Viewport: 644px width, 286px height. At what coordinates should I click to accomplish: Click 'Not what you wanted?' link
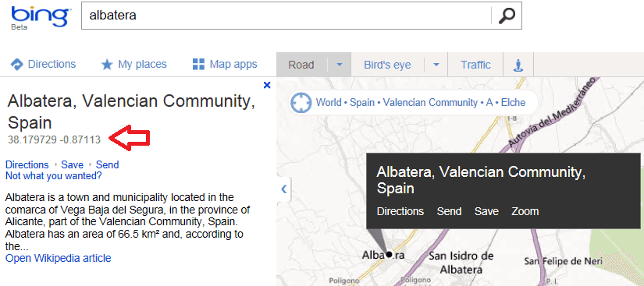click(x=53, y=176)
